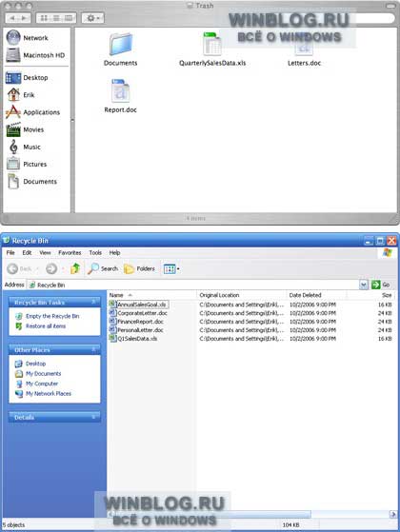Viewport: 400px width, 532px height.
Task: Select Macintosh HD in the sidebar
Action: (x=35, y=55)
